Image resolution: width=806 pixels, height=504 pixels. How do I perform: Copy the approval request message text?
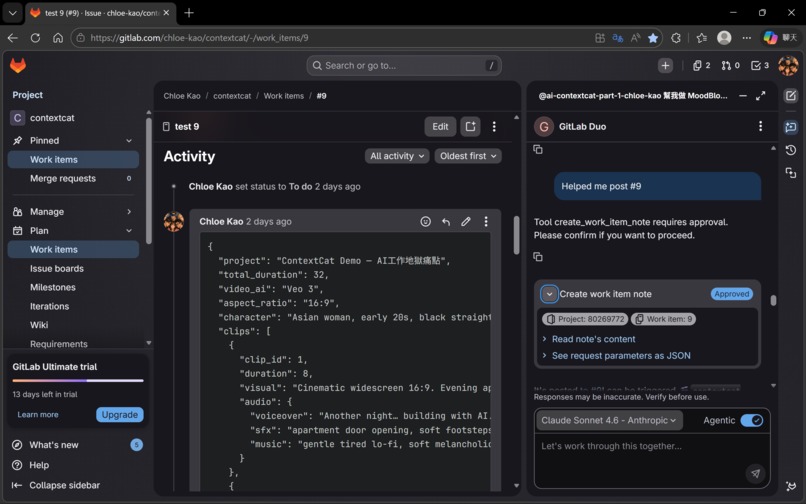538,256
